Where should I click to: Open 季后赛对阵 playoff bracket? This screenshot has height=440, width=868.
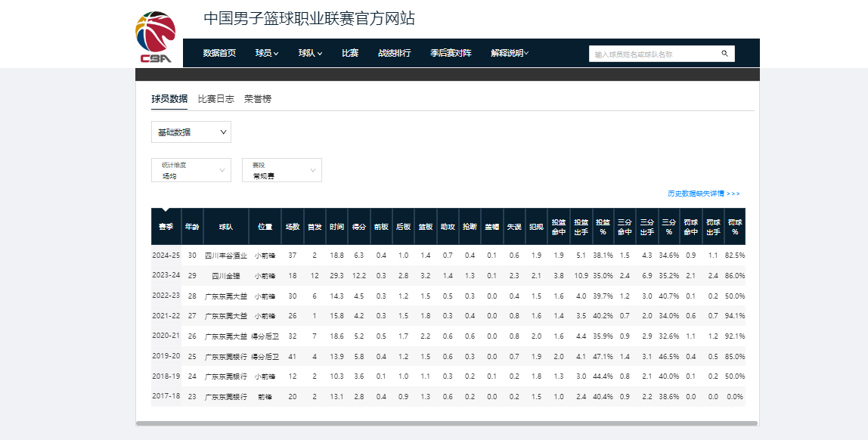pyautogui.click(x=451, y=54)
